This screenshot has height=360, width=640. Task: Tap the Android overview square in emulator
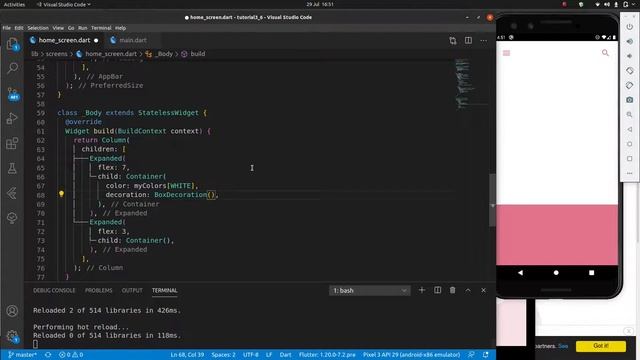[x=591, y=273]
